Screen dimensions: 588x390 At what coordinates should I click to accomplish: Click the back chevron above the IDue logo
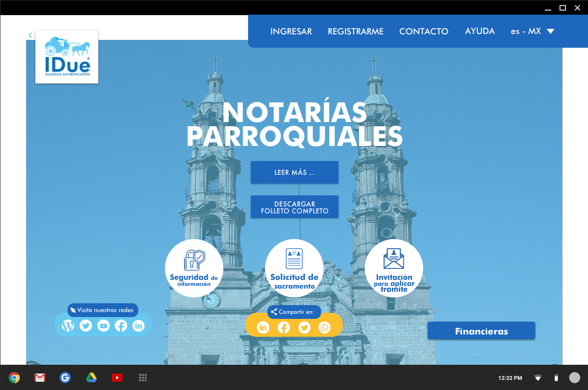tap(30, 35)
